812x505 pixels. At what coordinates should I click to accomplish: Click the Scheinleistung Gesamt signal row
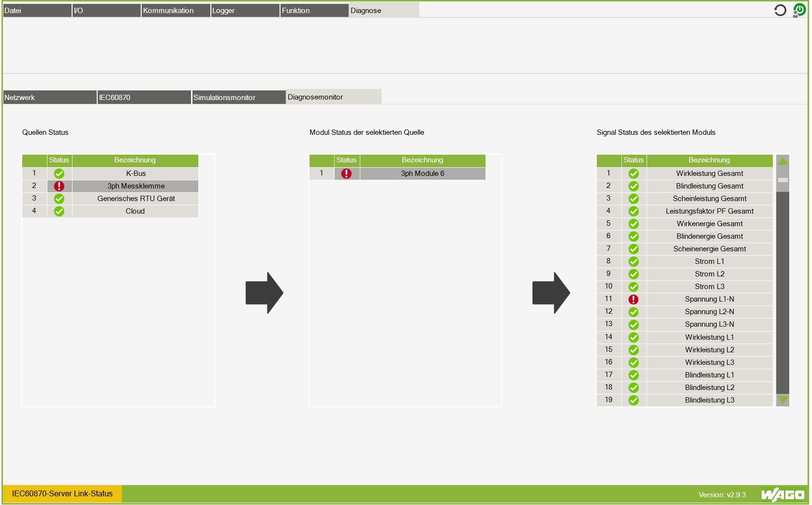pos(685,199)
